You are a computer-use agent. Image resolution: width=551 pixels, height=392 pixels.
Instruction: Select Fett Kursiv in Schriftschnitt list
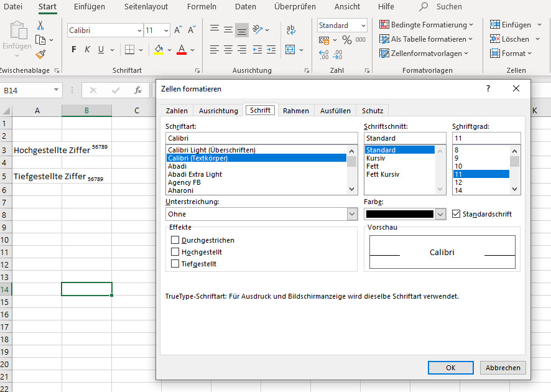point(383,174)
